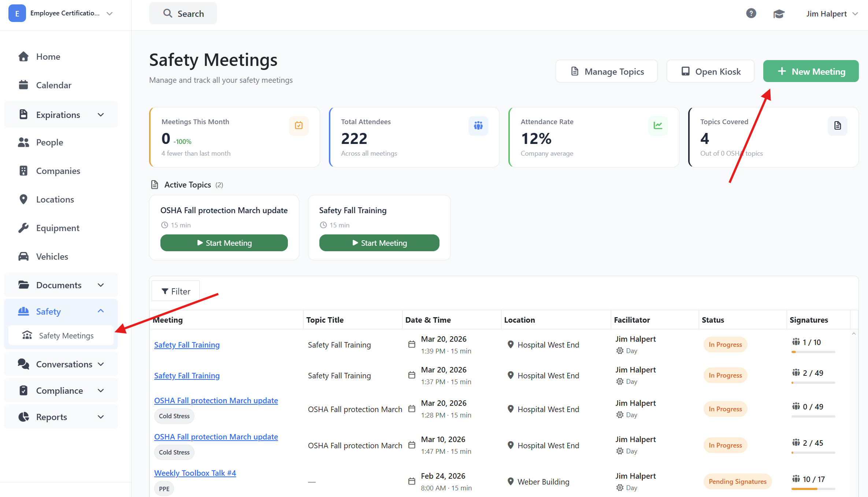Click the Attendance Rate chart icon
Viewport: 868px width, 497px height.
(658, 126)
